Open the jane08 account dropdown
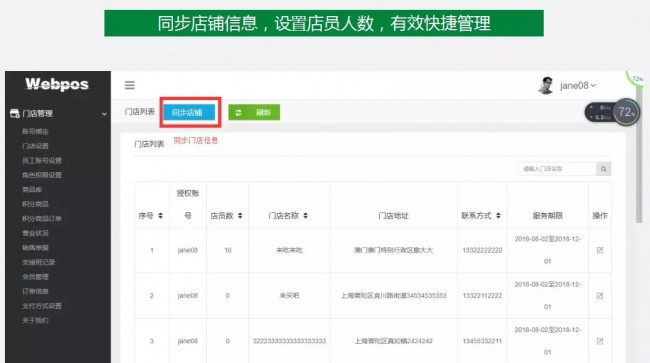 click(578, 85)
